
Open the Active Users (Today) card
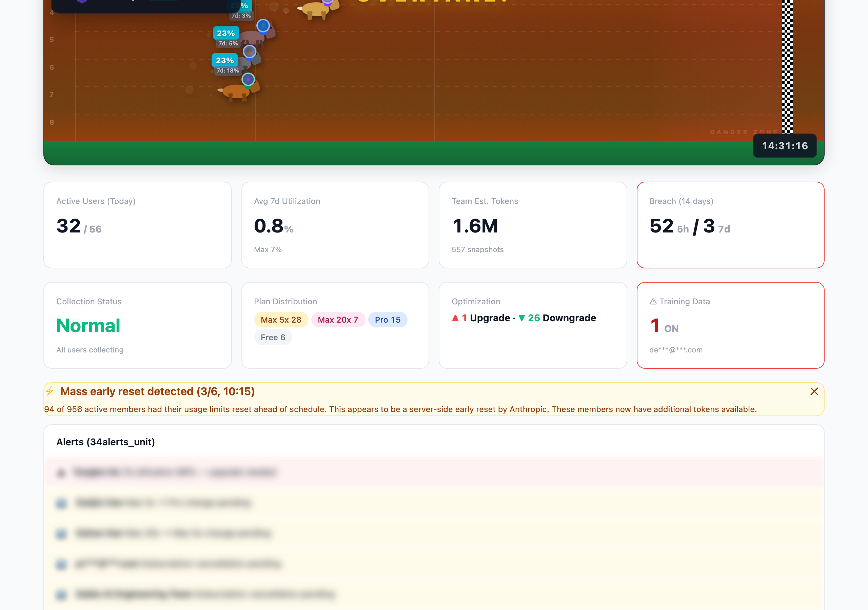click(138, 225)
